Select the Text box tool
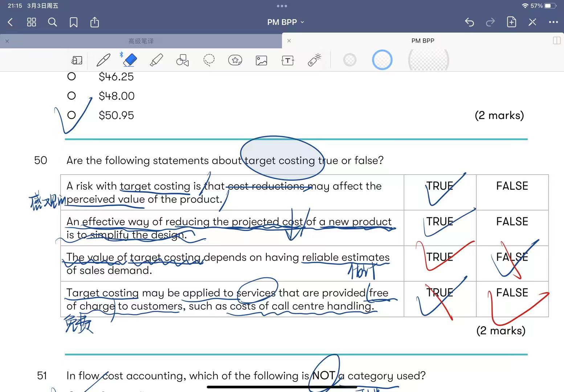The image size is (564, 392). point(287,60)
